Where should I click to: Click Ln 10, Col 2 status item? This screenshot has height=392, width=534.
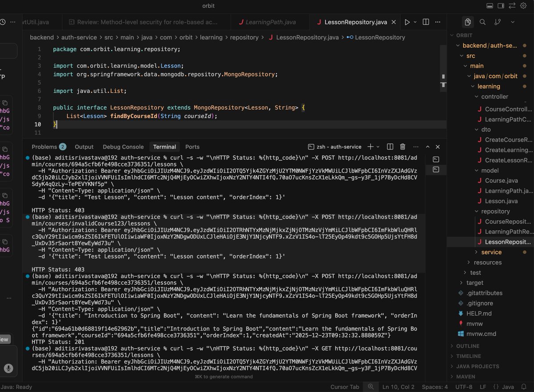398,387
